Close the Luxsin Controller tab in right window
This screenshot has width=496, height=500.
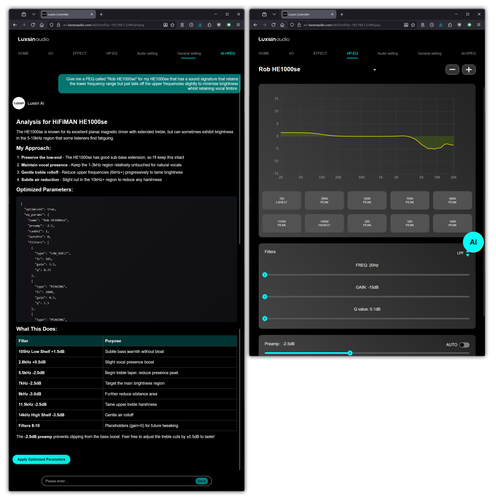tap(332, 14)
